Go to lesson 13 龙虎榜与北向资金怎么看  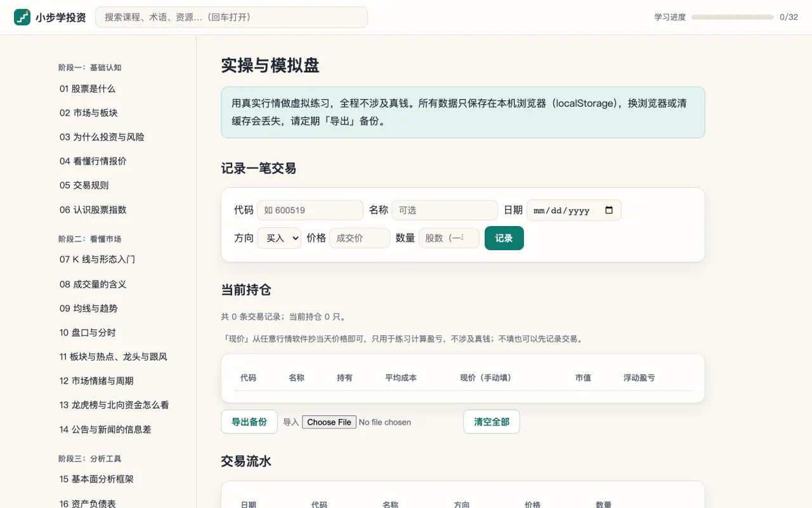[x=114, y=405]
